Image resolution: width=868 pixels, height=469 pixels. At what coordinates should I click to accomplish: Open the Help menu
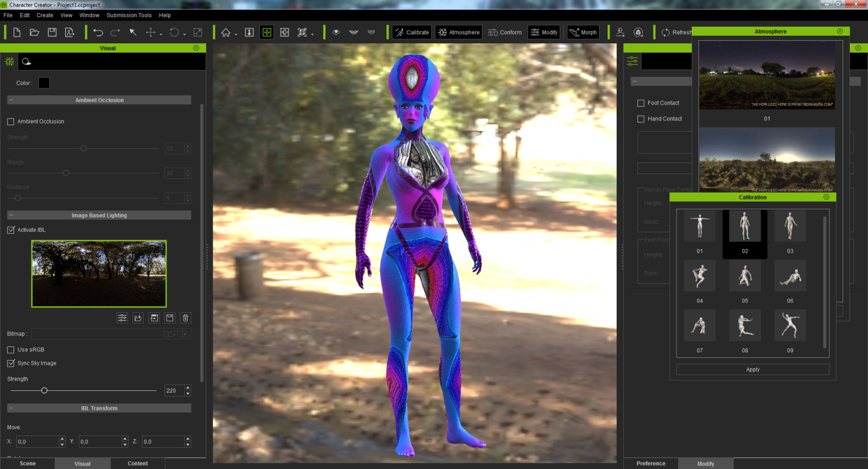pos(165,15)
